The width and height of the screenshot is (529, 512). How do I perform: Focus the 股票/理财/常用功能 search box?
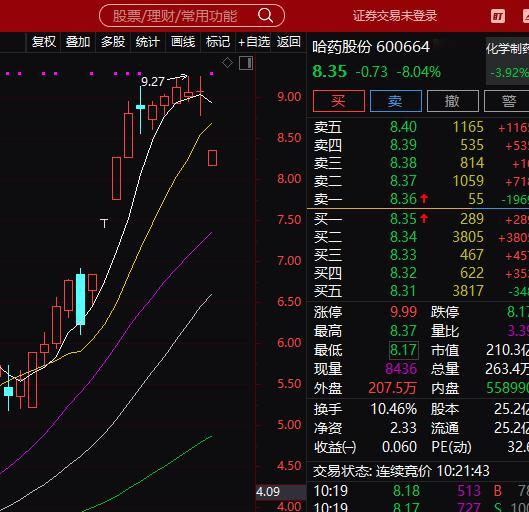point(192,16)
